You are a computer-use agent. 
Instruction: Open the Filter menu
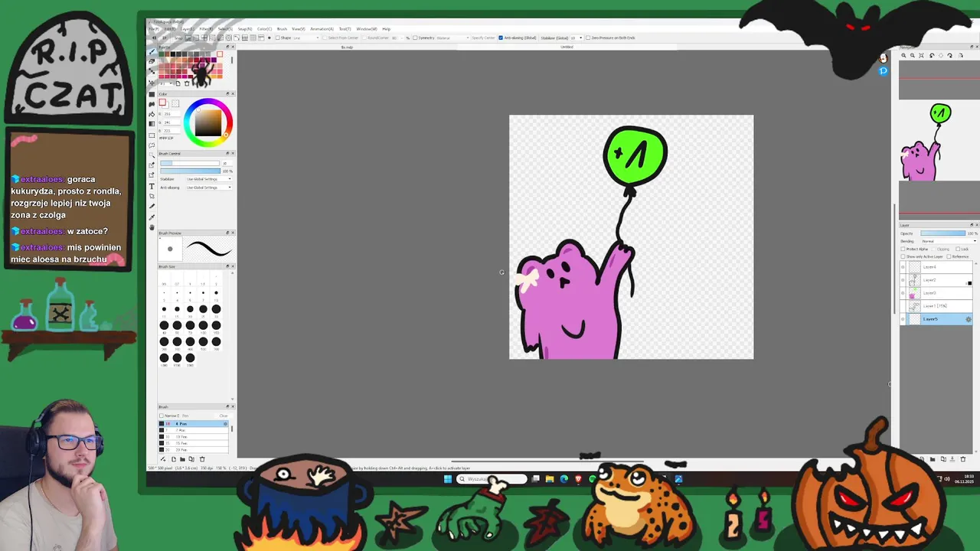[x=206, y=29]
